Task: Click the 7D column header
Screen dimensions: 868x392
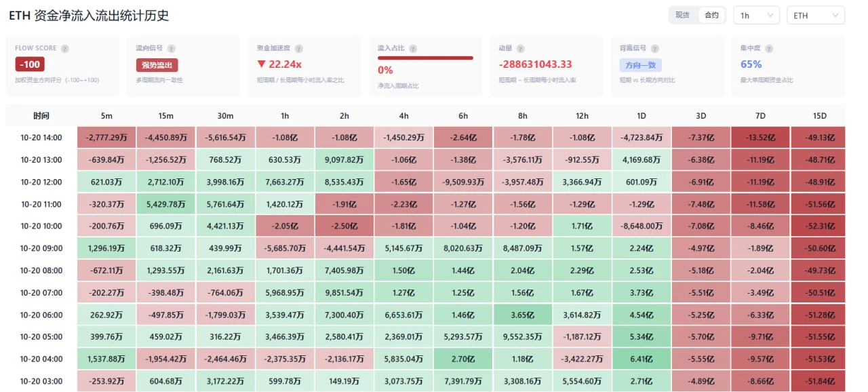Action: 760,116
